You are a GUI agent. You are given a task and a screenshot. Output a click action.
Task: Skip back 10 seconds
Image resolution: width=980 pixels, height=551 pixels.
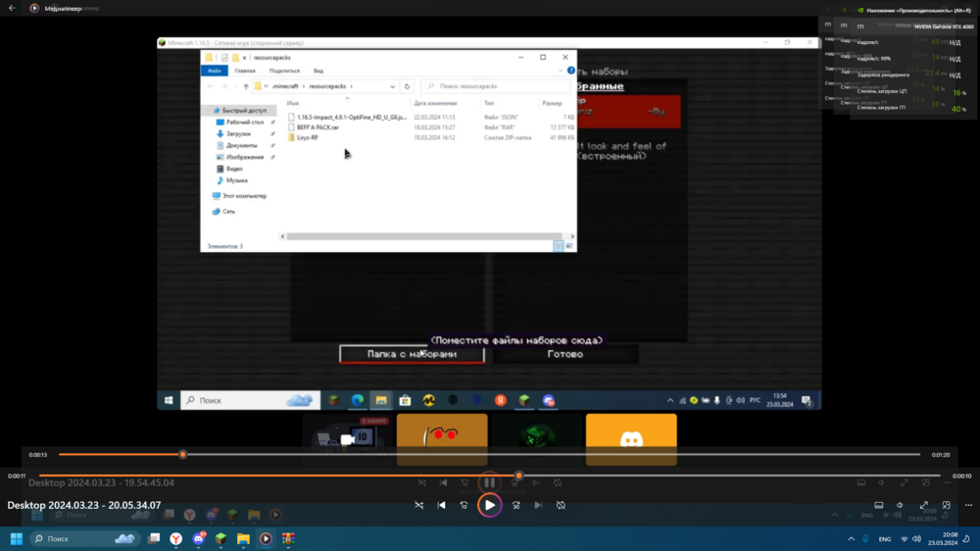pos(464,505)
